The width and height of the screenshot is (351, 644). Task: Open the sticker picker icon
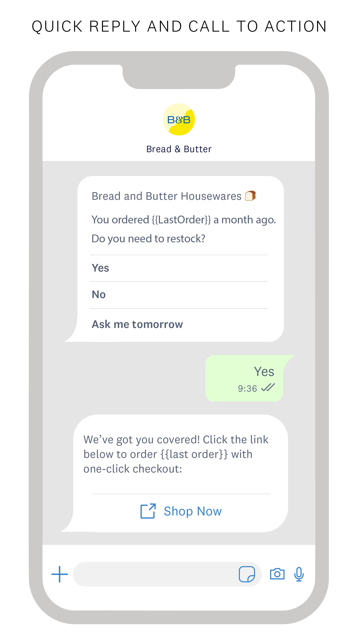(x=246, y=574)
